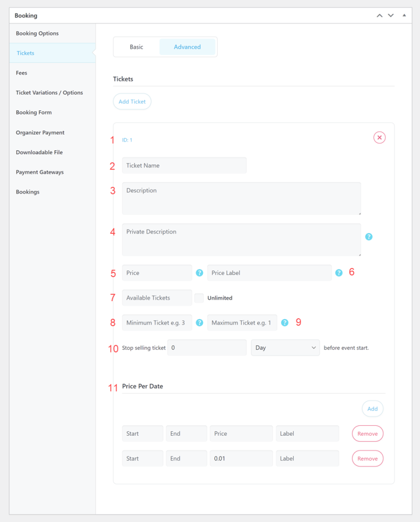This screenshot has height=522, width=420.
Task: Click Add Ticket button
Action: 132,102
